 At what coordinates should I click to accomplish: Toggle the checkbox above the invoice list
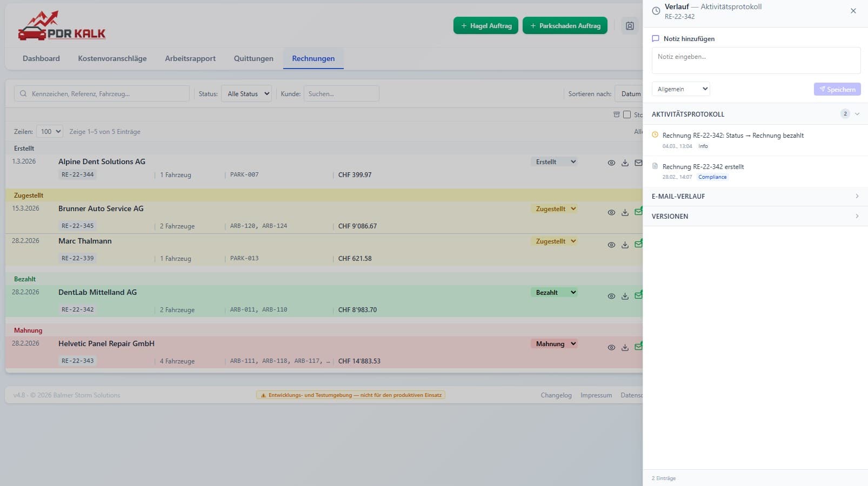pyautogui.click(x=627, y=114)
